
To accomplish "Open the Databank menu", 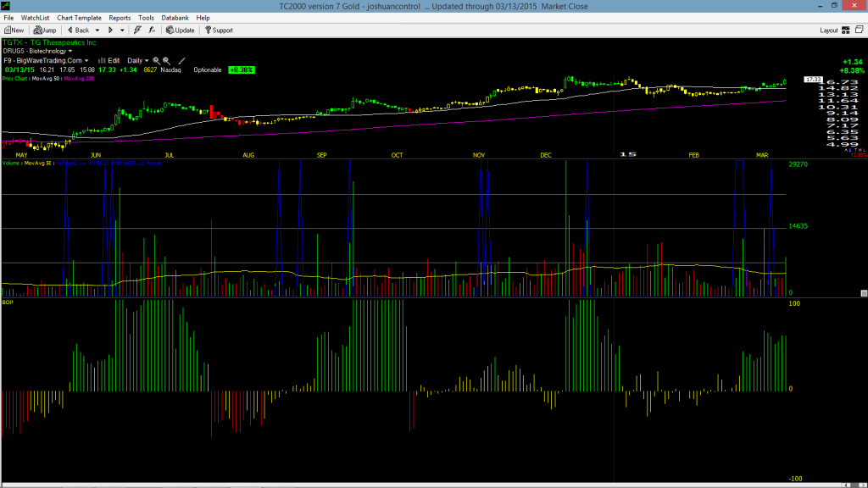I will click(x=175, y=18).
